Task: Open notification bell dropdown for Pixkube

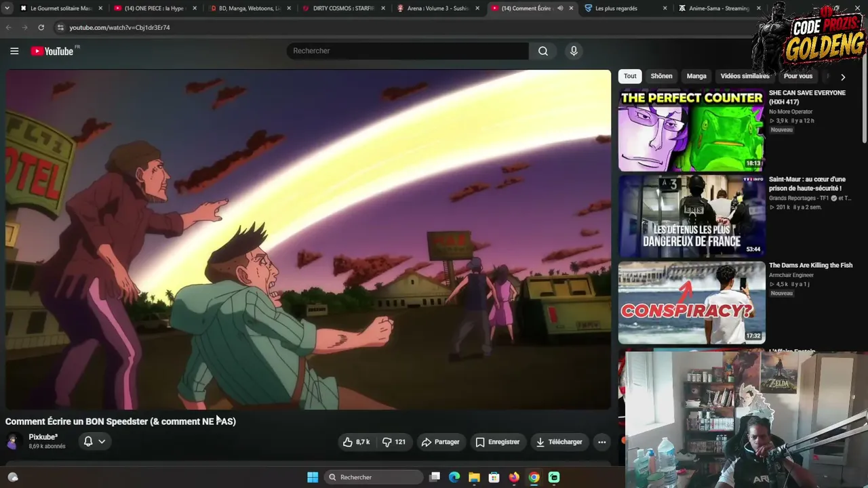Action: coord(94,442)
